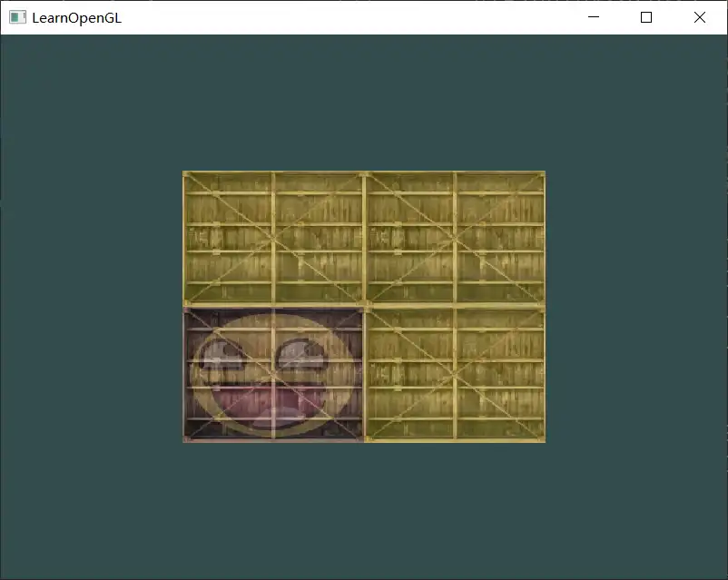Maximize the LearnOpenGL window
The image size is (728, 580).
click(646, 17)
